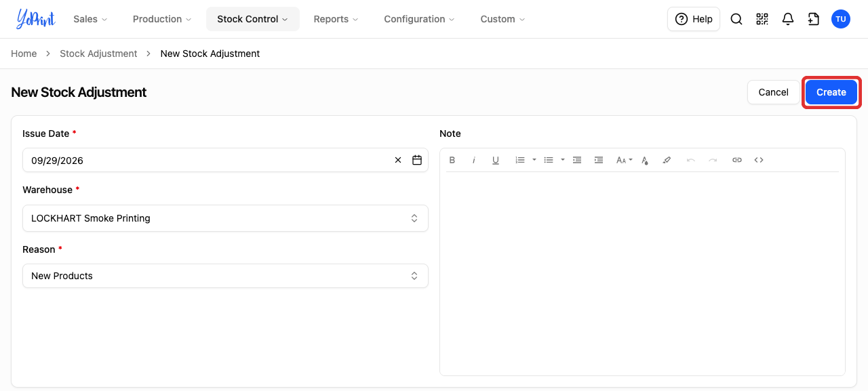Click the Help button

(694, 19)
